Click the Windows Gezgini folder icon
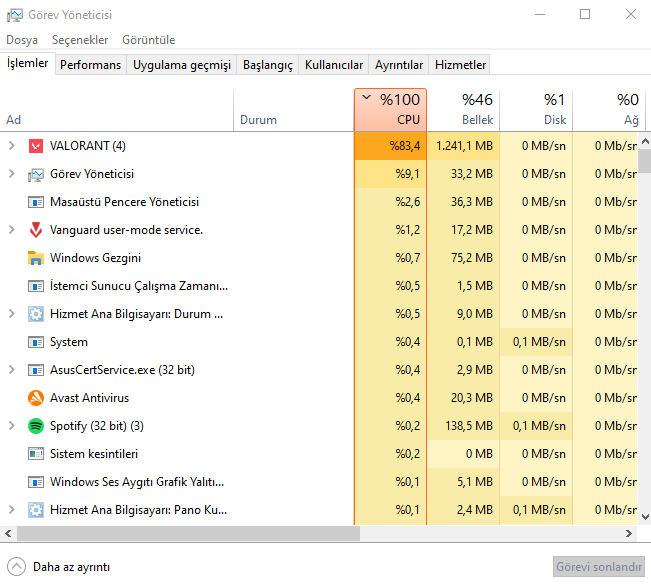Screen dimensions: 651x584 (36, 258)
